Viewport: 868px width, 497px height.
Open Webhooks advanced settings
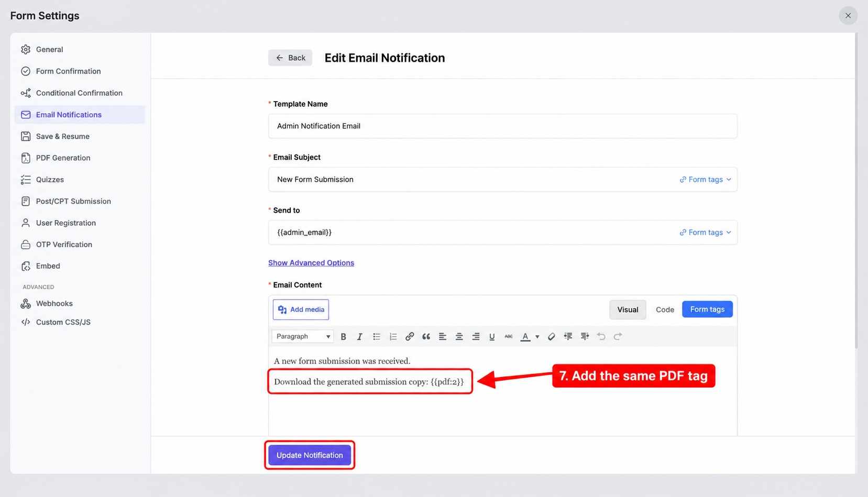(80, 304)
